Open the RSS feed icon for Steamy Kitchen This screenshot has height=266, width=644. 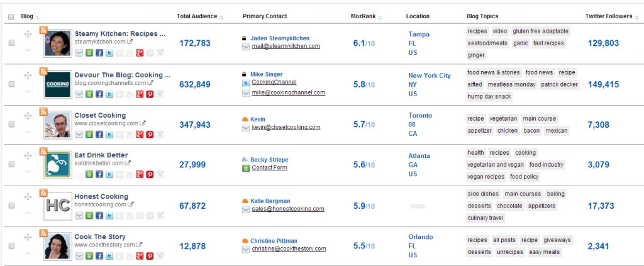(43, 30)
